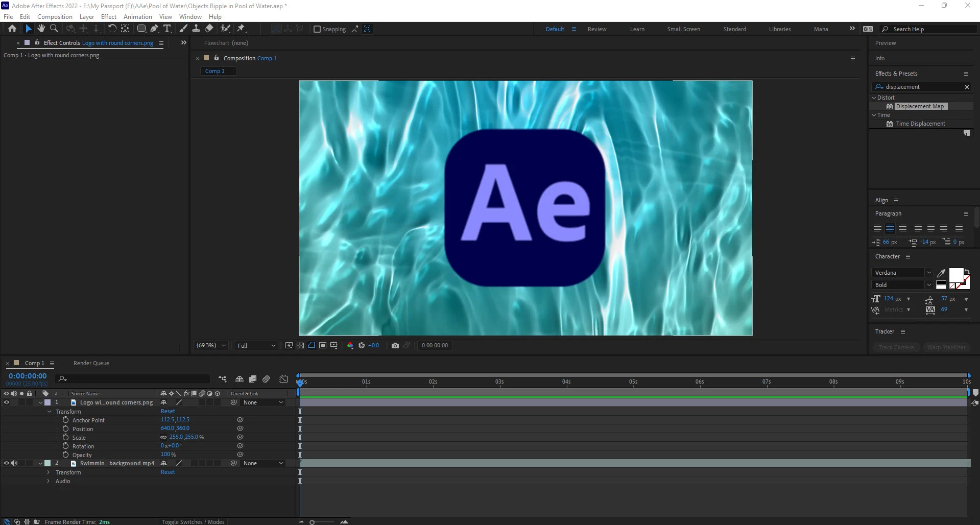Toggle motion blur for all layers
This screenshot has width=980, height=525.
266,379
